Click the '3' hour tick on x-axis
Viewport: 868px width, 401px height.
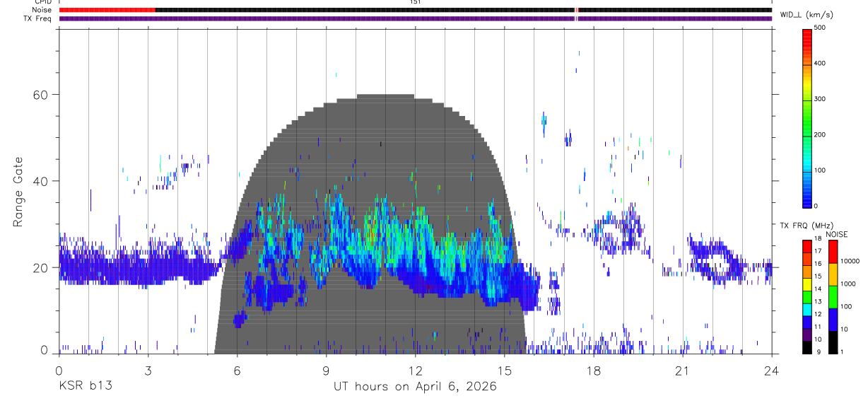pos(148,370)
